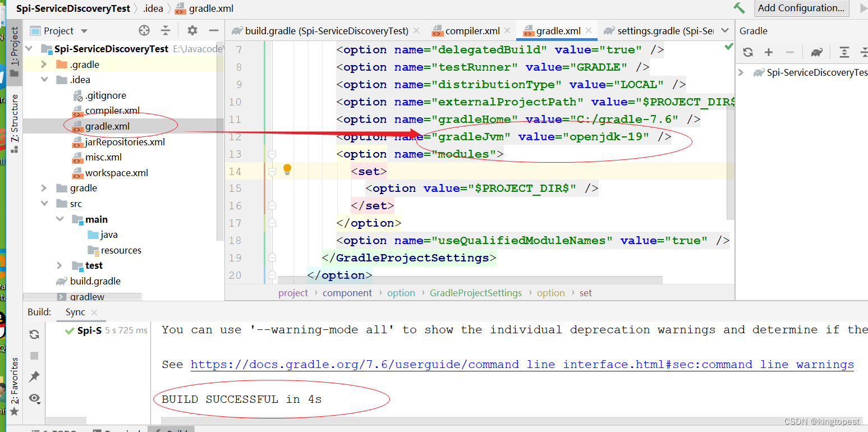868x432 pixels.
Task: Click the green inspection checkmark in editor
Action: click(x=729, y=47)
